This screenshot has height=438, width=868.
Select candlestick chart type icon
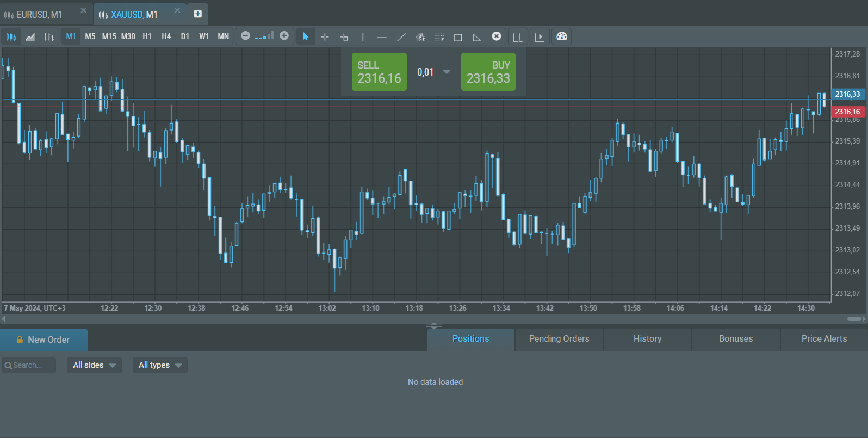click(11, 36)
